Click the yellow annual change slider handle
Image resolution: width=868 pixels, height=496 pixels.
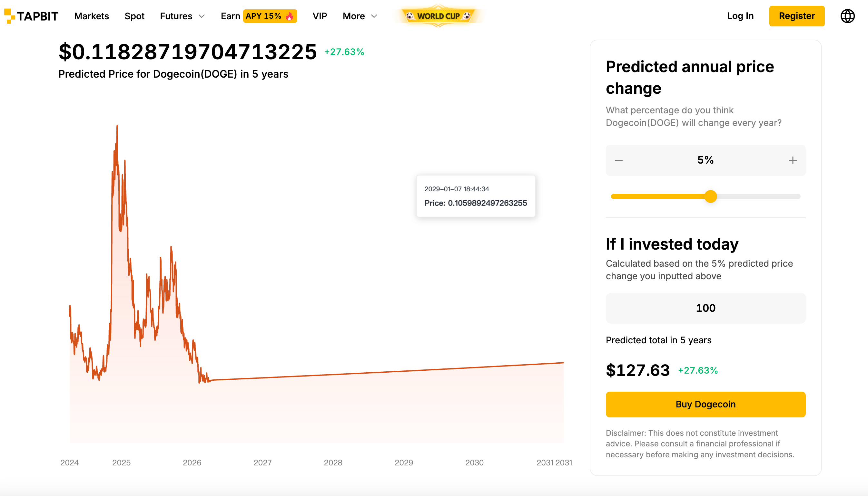point(711,196)
